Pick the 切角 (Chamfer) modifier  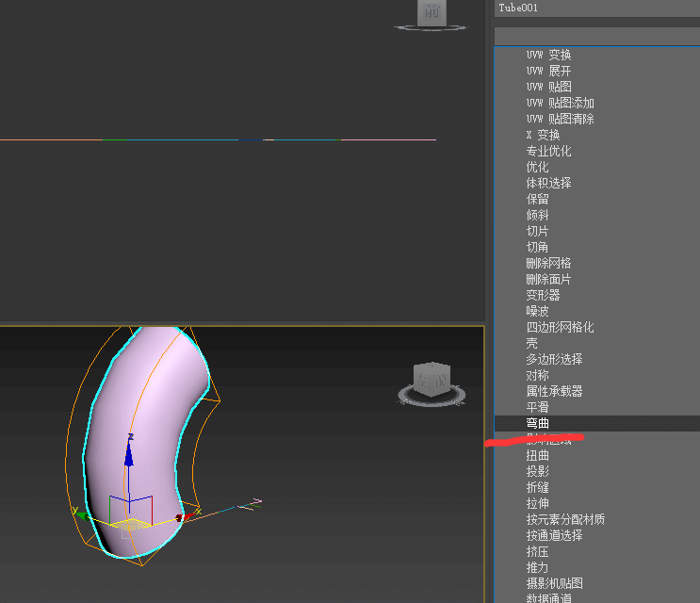click(x=538, y=247)
